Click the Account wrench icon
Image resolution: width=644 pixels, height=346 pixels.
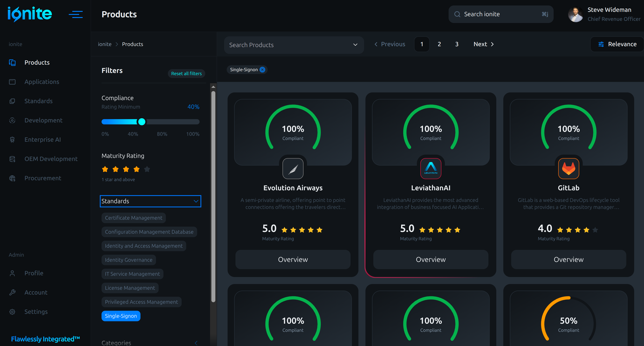pyautogui.click(x=12, y=293)
